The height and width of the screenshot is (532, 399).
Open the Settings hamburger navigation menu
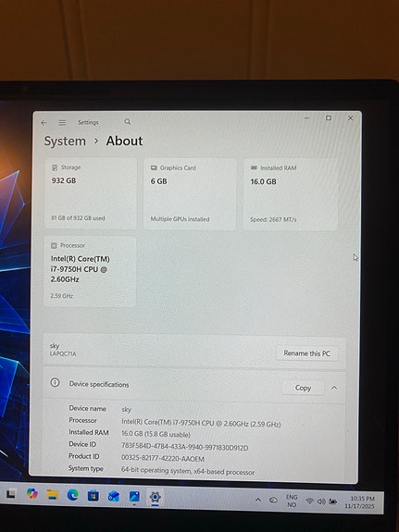[62, 122]
